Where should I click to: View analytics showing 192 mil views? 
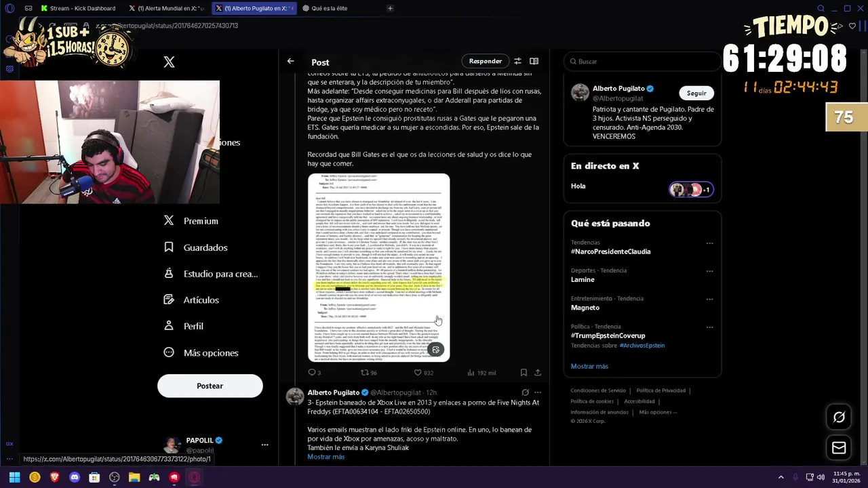pos(481,372)
